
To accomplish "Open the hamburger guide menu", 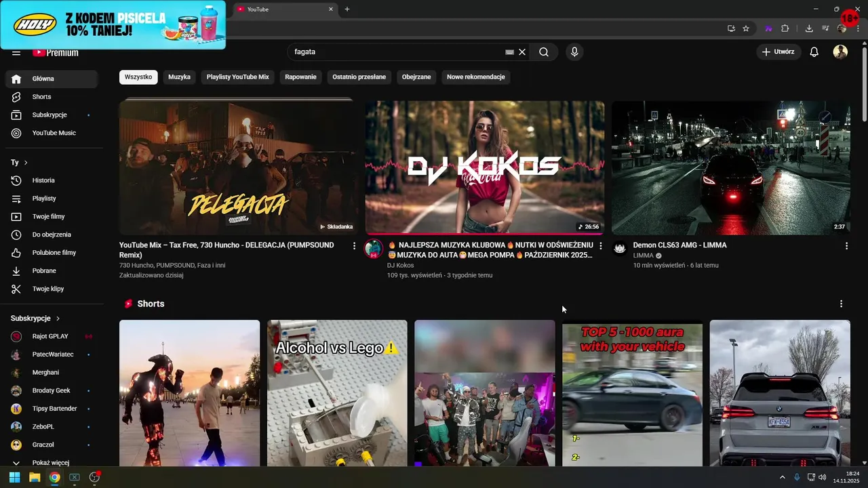I will (x=16, y=53).
